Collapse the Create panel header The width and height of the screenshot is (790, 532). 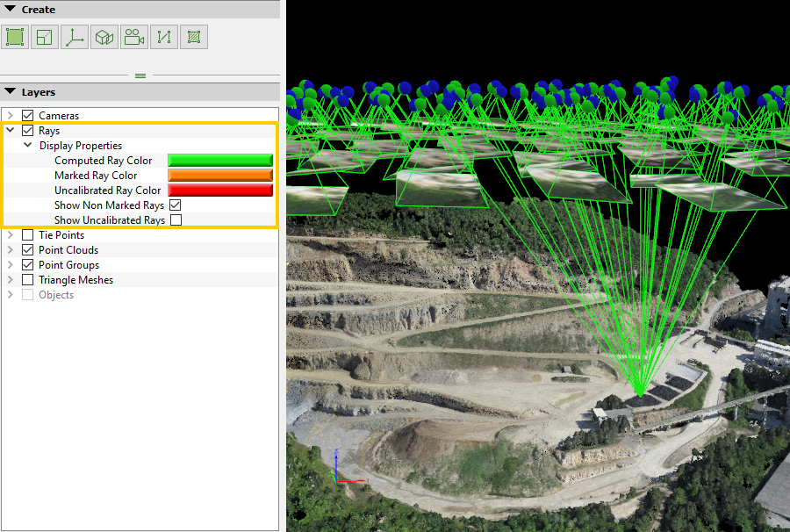tap(11, 10)
